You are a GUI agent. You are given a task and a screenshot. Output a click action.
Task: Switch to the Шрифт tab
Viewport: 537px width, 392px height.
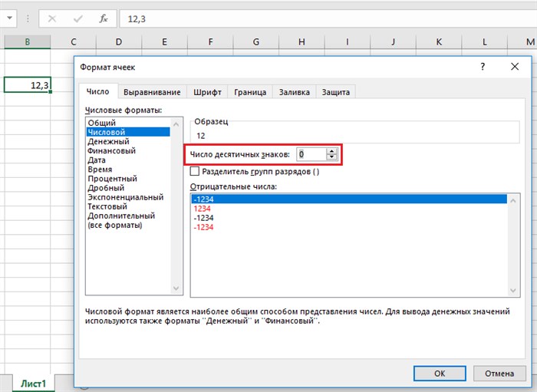point(208,92)
